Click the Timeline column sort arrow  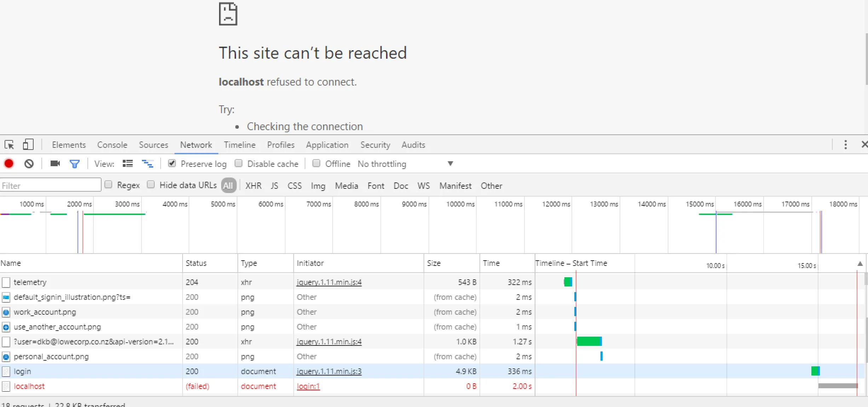click(x=860, y=264)
